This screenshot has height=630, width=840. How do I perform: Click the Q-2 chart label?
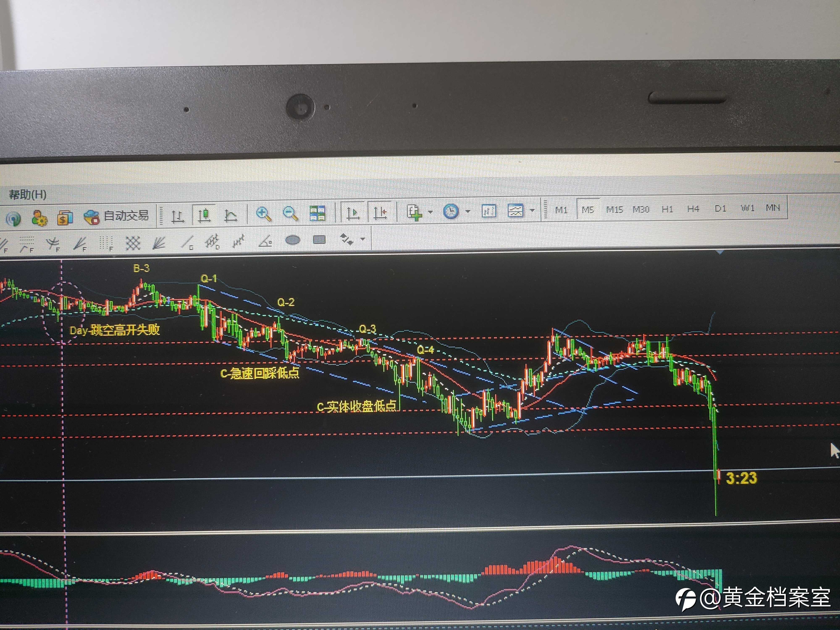click(x=286, y=302)
